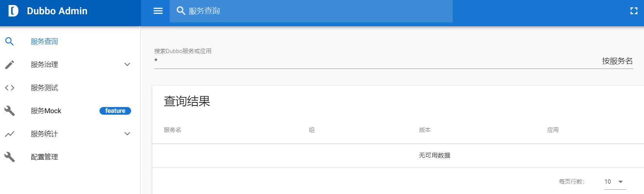Click the pencil icon beside 服务治理
The height and width of the screenshot is (194, 644).
(10, 64)
